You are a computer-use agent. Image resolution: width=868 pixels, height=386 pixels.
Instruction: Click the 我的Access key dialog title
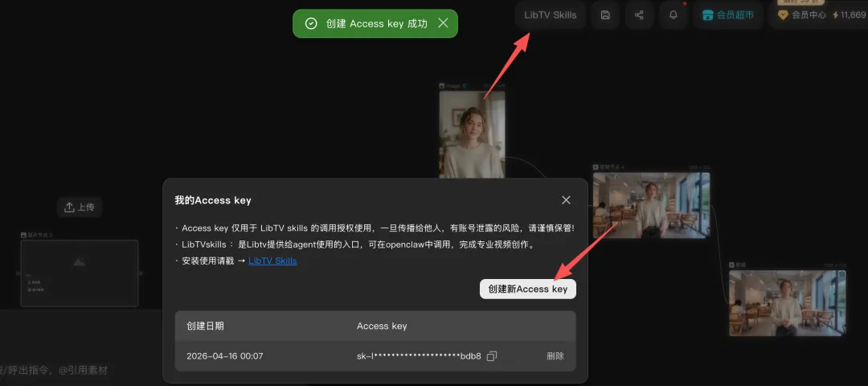213,200
